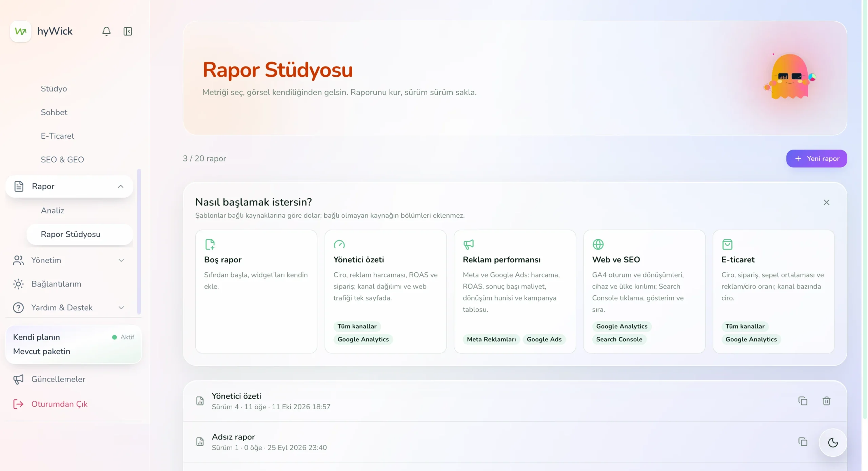Click the Adsız rapor file icon

coord(200,441)
